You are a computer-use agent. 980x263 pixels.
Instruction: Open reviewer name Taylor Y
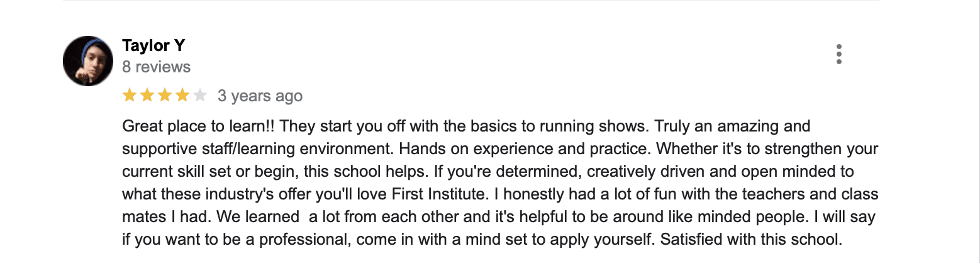pos(153,46)
